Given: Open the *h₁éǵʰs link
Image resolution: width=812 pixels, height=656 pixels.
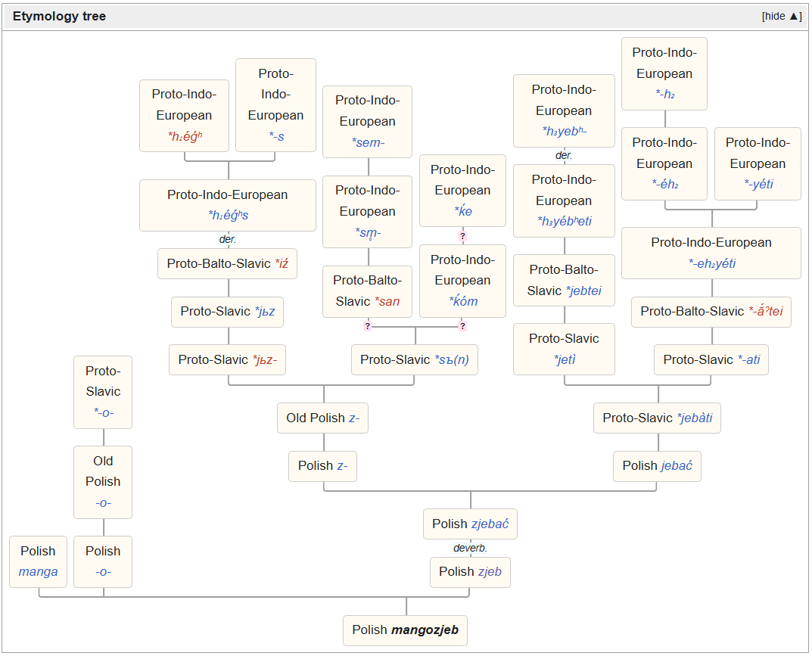Looking at the screenshot, I should [229, 215].
